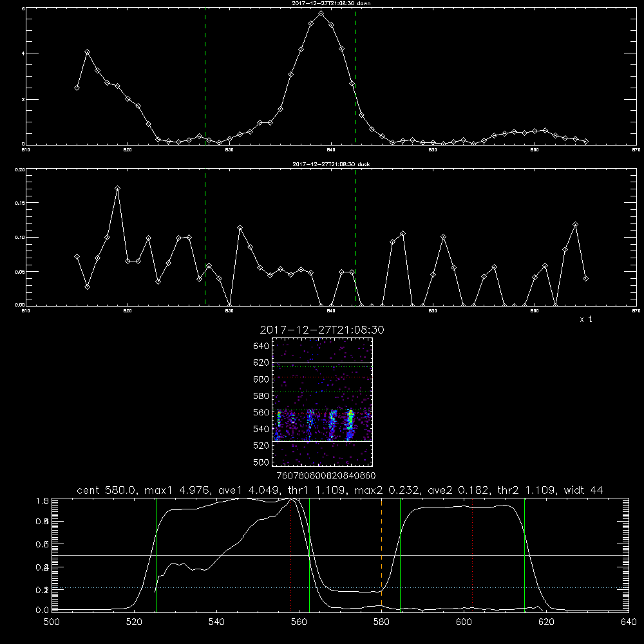This screenshot has width=644, height=644.
Task: Click the '500' x-axis label of bottom plot
Action: (x=52, y=621)
